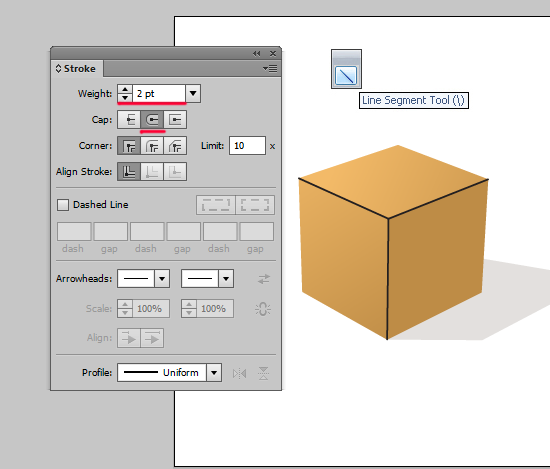Increase stroke weight with up stepper
The height and width of the screenshot is (469, 550).
125,89
